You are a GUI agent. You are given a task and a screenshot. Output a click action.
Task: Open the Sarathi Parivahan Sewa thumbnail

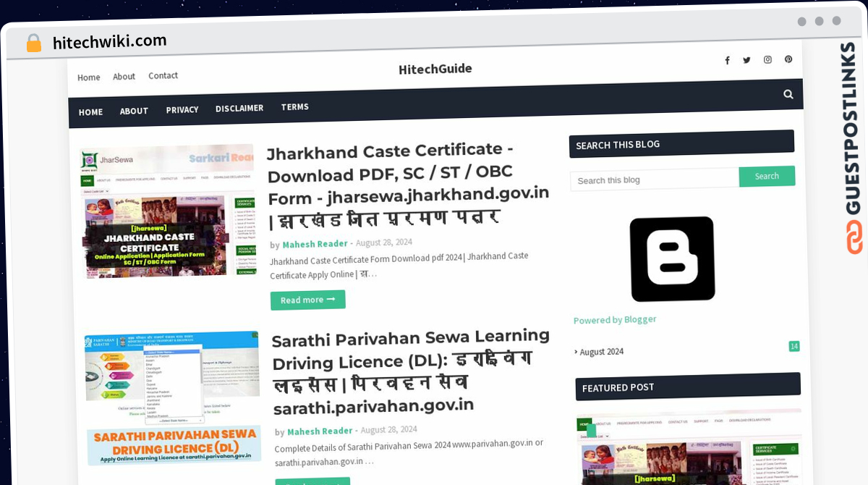pyautogui.click(x=172, y=399)
